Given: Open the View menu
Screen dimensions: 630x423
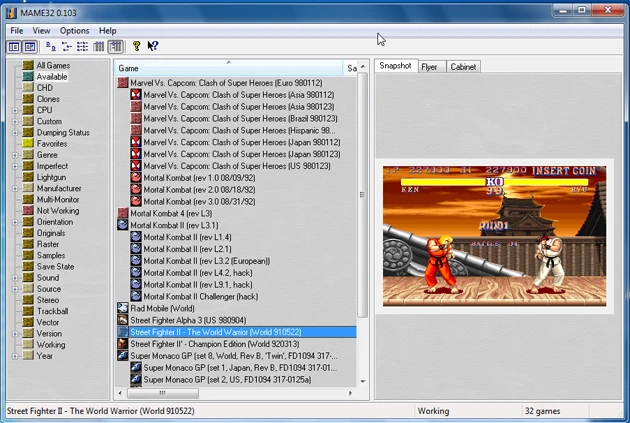Looking at the screenshot, I should [x=41, y=31].
